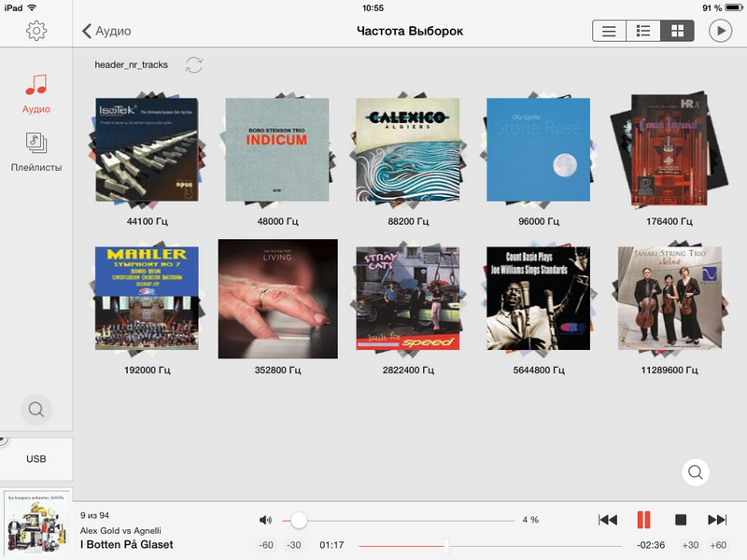Tap the track title I Botten På Glaset
Screen dimensions: 747x560
coord(127,545)
